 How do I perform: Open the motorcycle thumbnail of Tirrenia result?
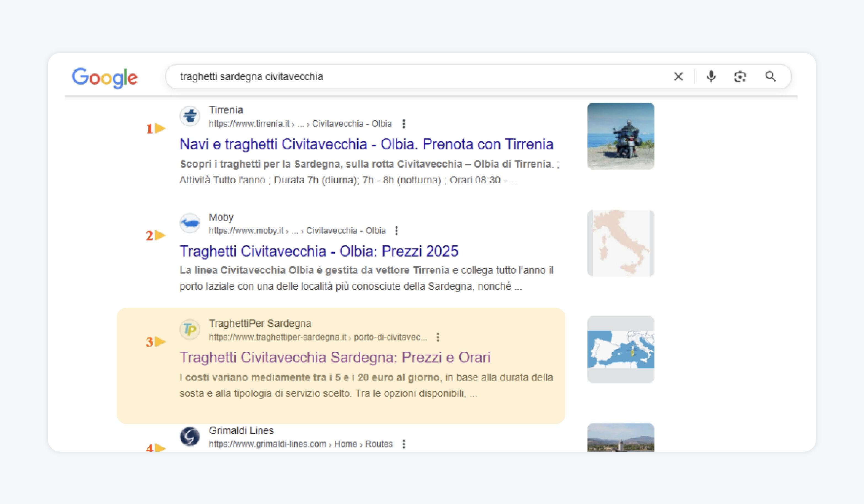pyautogui.click(x=621, y=136)
